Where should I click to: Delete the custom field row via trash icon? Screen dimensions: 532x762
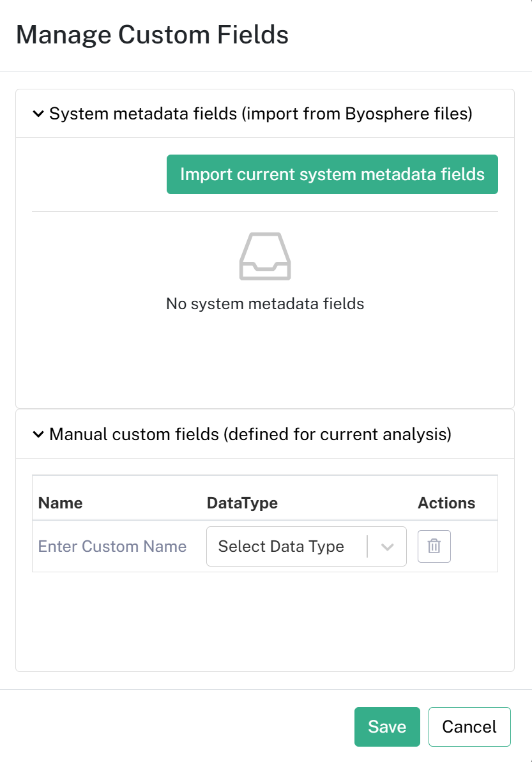(434, 546)
